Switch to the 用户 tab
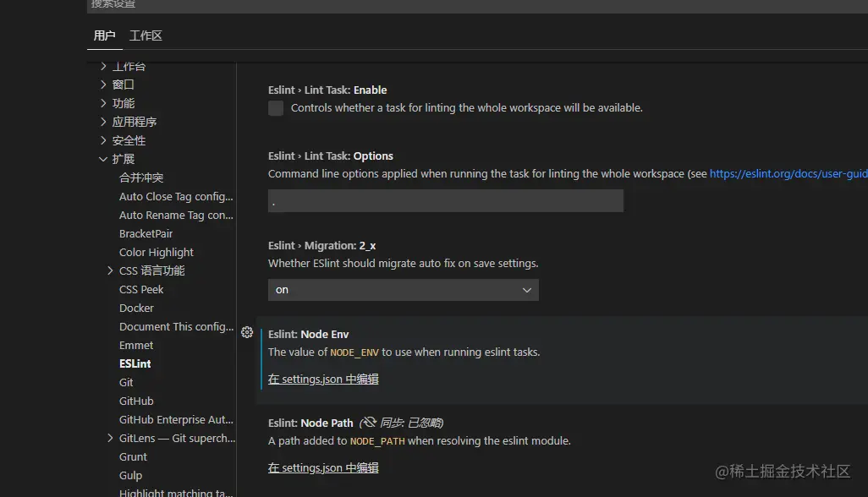This screenshot has height=497, width=868. point(104,35)
